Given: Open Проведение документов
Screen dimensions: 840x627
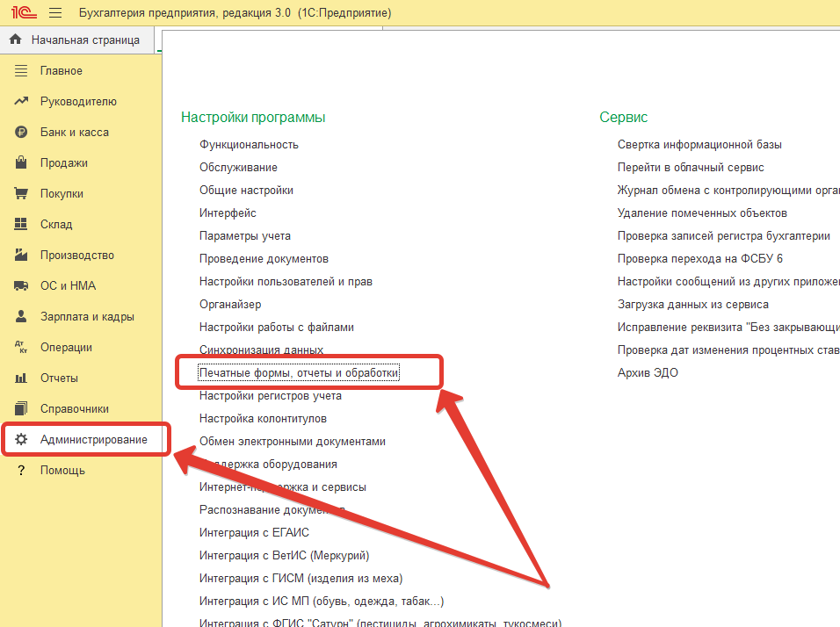Looking at the screenshot, I should click(x=264, y=259).
